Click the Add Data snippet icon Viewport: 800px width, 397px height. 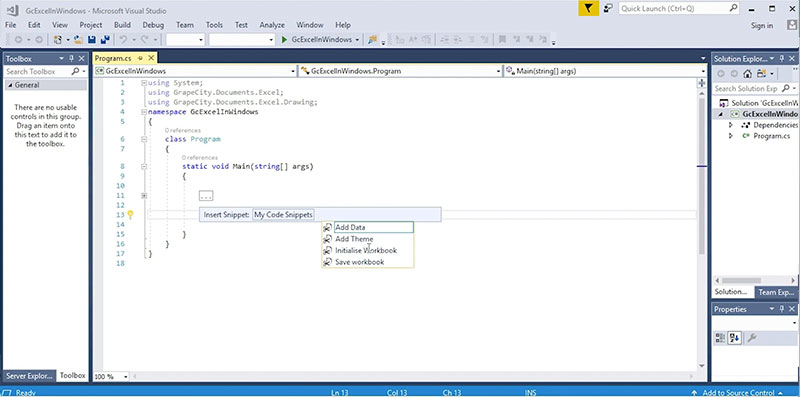[327, 228]
